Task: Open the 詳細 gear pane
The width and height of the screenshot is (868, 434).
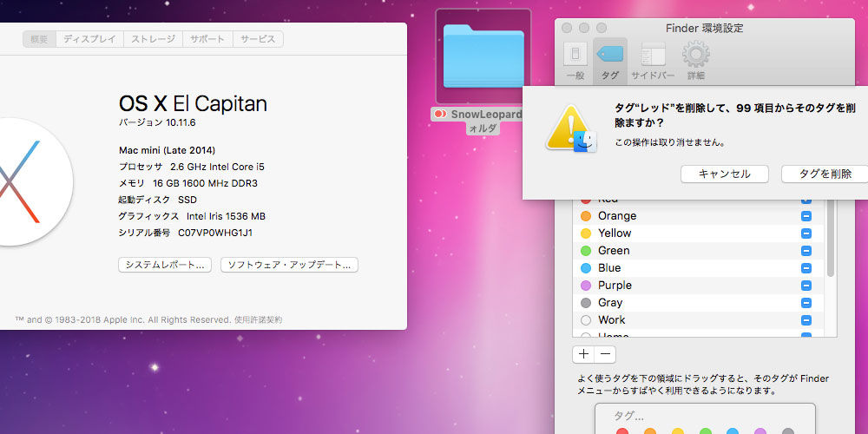Action: coord(696,61)
